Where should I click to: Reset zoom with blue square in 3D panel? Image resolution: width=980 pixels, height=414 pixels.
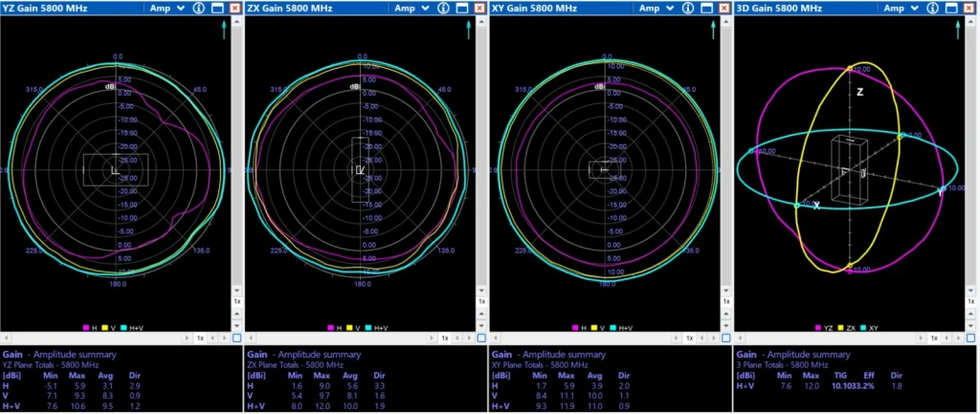click(x=970, y=338)
